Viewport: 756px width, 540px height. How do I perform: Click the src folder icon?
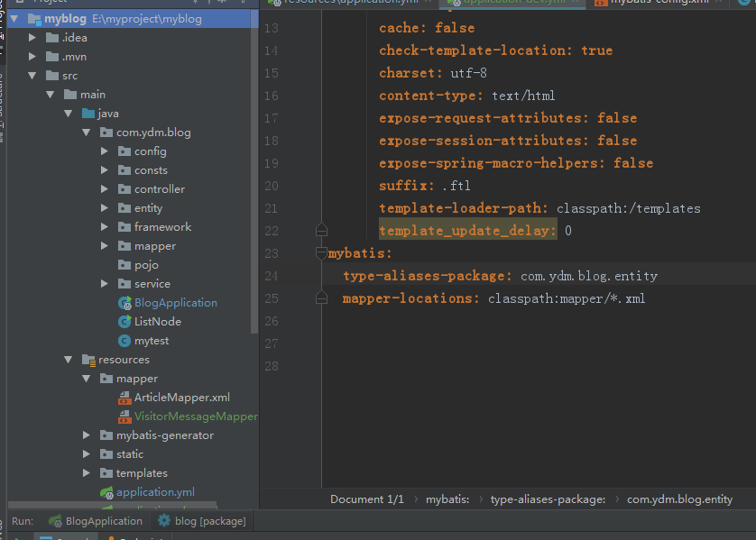(52, 76)
